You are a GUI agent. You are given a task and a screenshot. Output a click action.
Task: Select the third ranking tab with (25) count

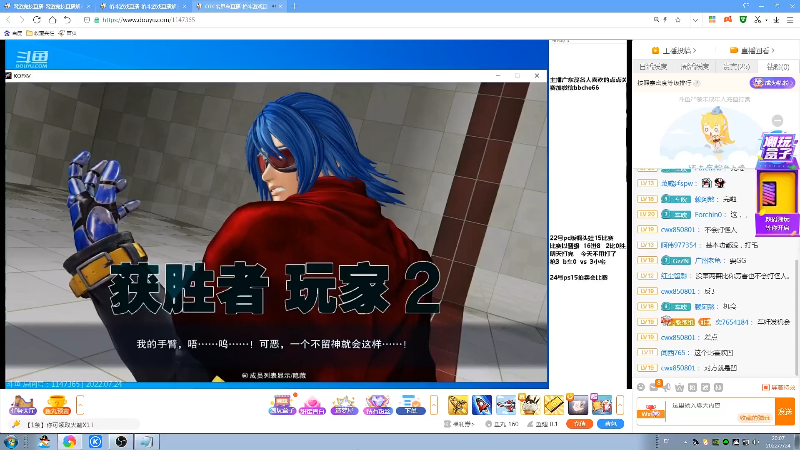click(736, 67)
